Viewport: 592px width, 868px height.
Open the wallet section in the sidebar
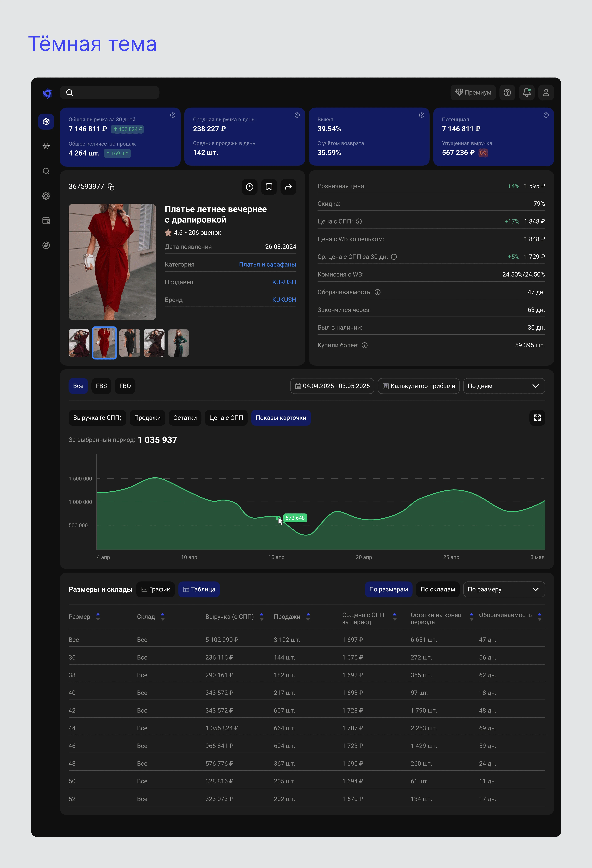46,220
